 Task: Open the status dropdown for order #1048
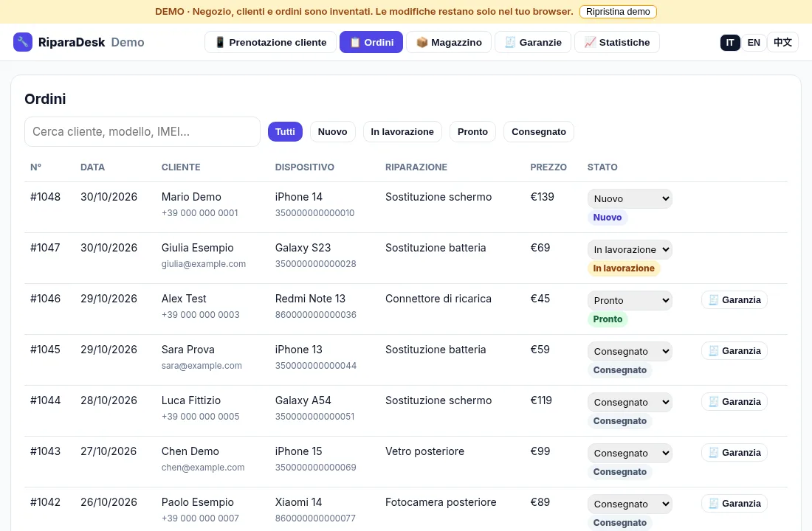(x=630, y=198)
